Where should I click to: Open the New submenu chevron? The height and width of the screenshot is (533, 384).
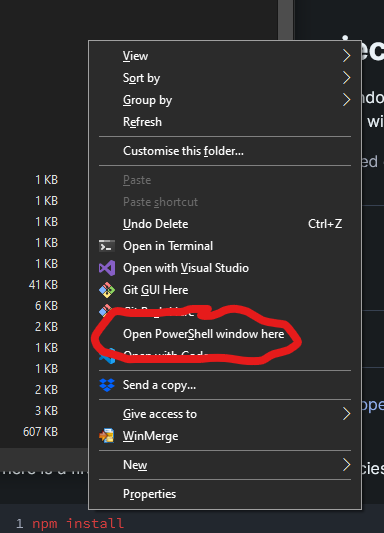346,465
